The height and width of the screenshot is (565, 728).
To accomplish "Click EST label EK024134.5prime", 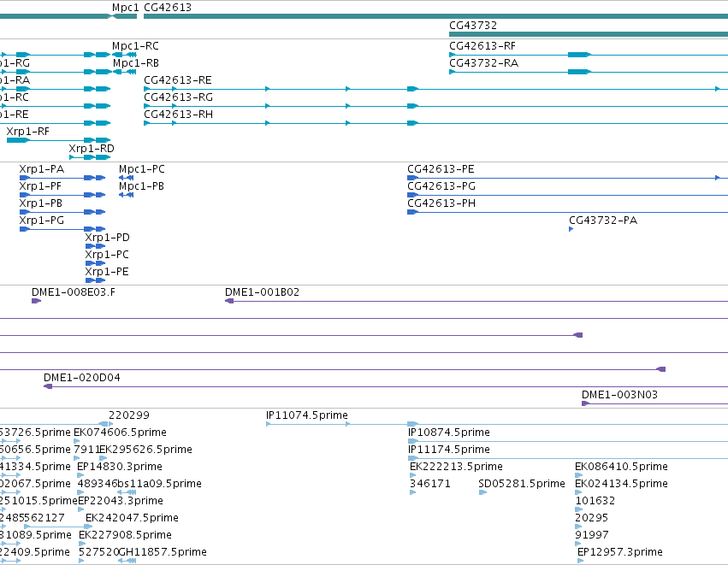I will point(621,485).
